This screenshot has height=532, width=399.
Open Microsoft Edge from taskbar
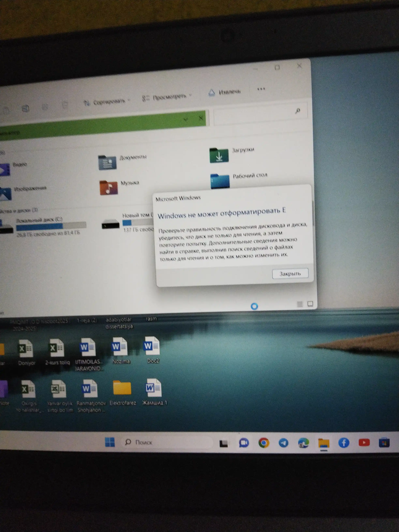tap(303, 443)
